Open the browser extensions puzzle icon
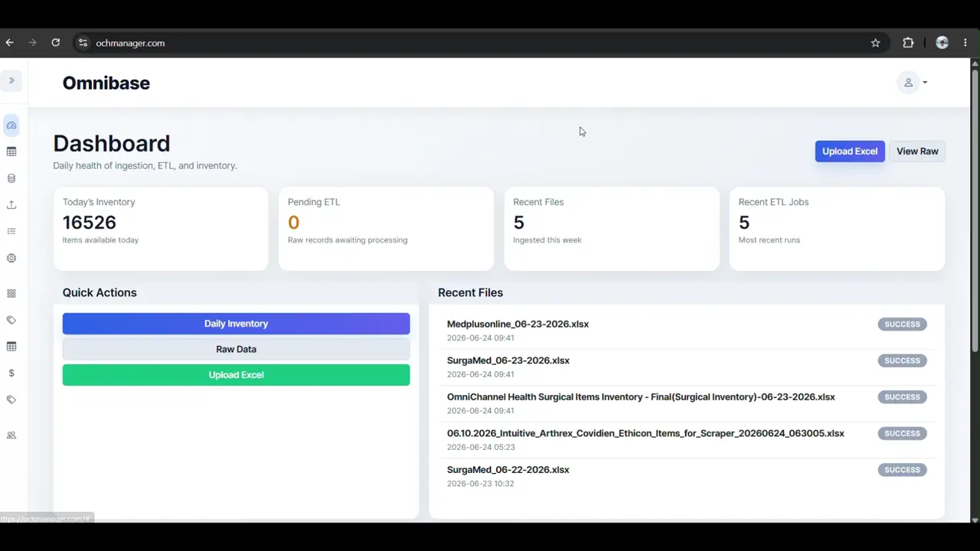This screenshot has height=551, width=980. point(908,43)
